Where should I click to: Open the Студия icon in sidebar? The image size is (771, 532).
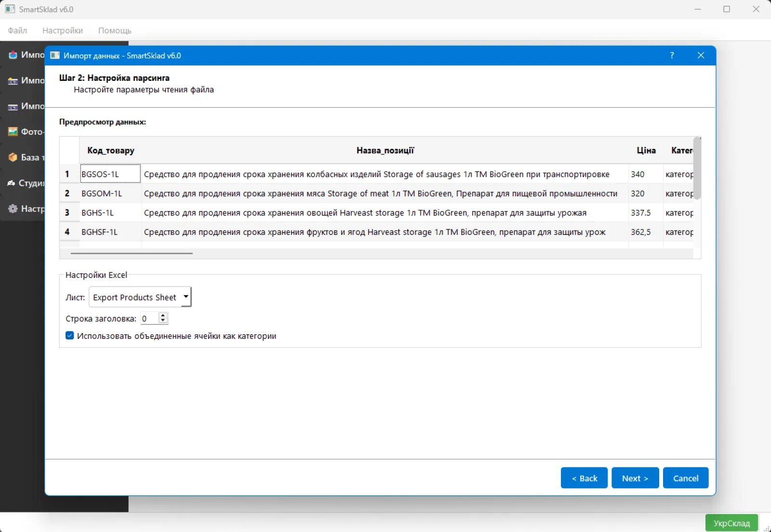(11, 183)
